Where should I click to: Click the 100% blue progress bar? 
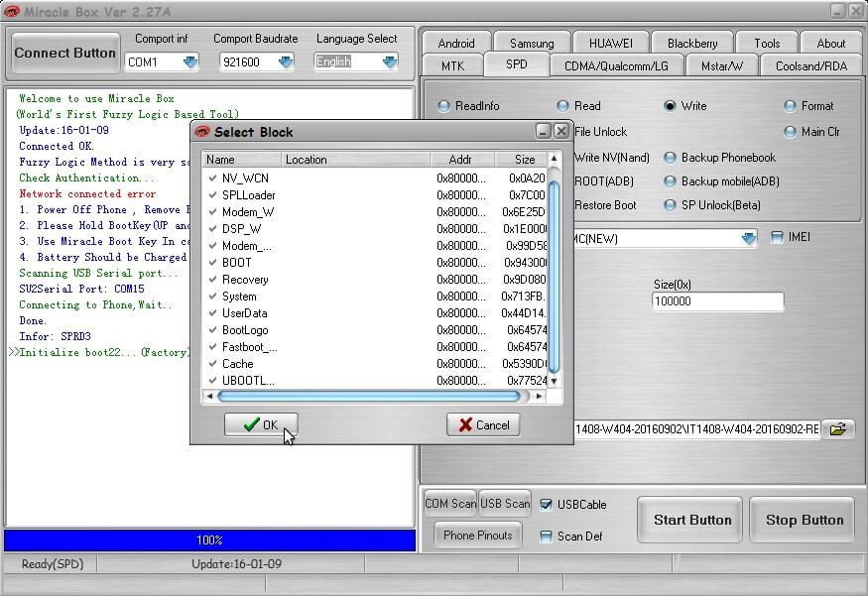209,540
